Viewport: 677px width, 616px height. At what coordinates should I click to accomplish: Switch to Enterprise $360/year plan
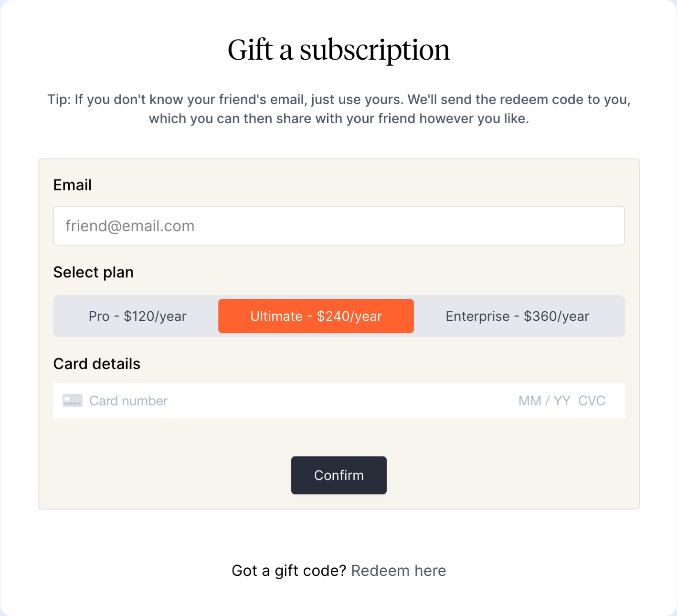[517, 316]
